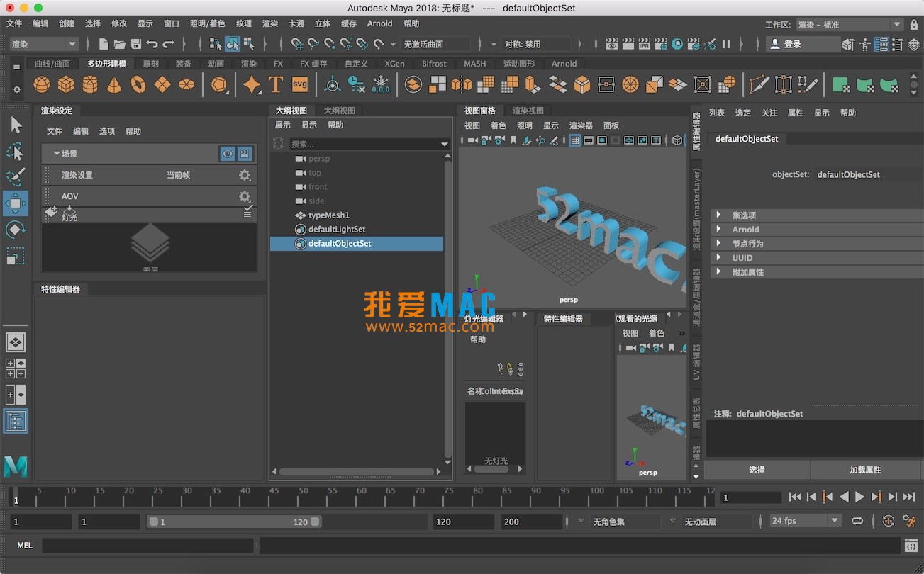The image size is (924, 574).
Task: Click the Bevel cube shelf icon
Action: click(x=582, y=85)
